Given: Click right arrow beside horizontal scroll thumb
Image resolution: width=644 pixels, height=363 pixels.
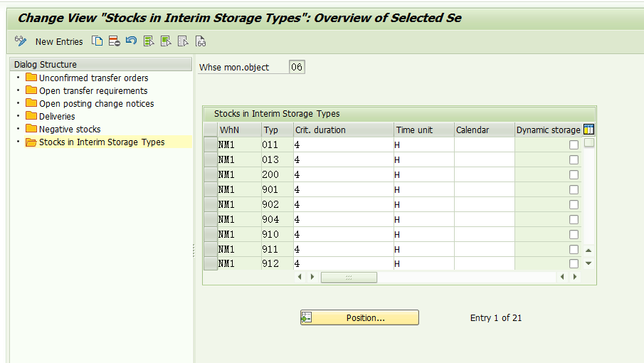Looking at the screenshot, I should (312, 277).
